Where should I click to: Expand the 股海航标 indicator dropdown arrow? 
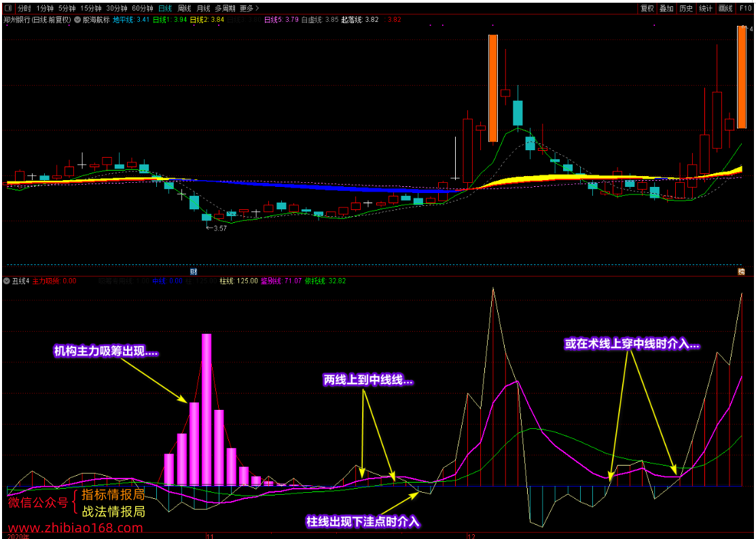77,20
